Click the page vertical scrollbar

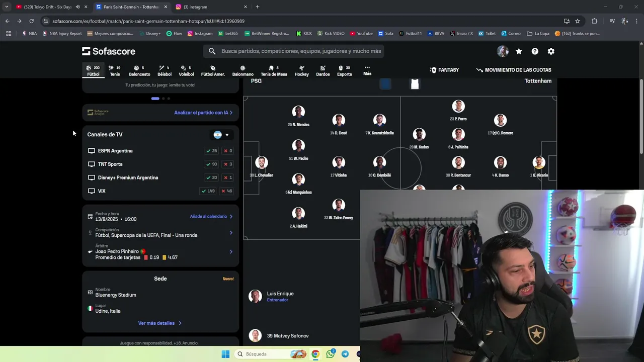pyautogui.click(x=641, y=117)
